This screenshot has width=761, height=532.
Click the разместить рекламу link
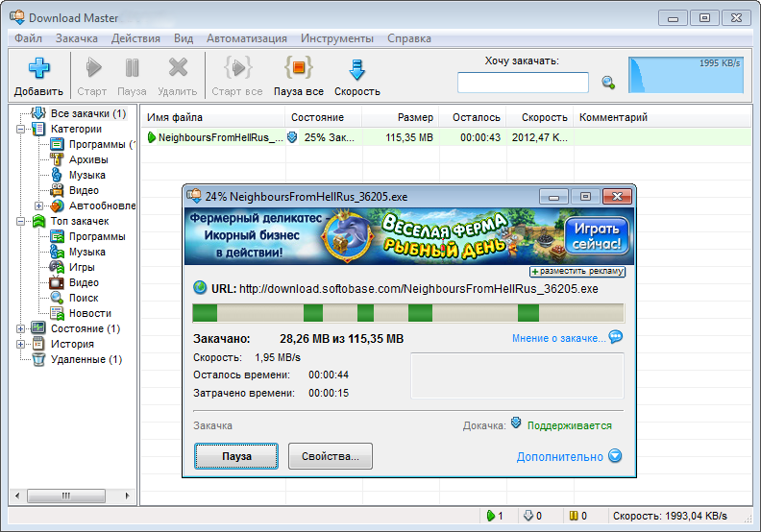[577, 271]
